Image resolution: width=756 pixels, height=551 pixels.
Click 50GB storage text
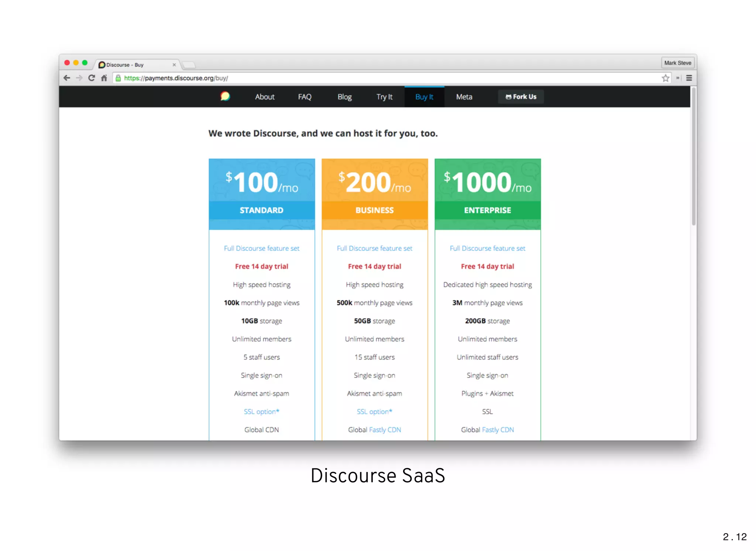[x=374, y=321]
